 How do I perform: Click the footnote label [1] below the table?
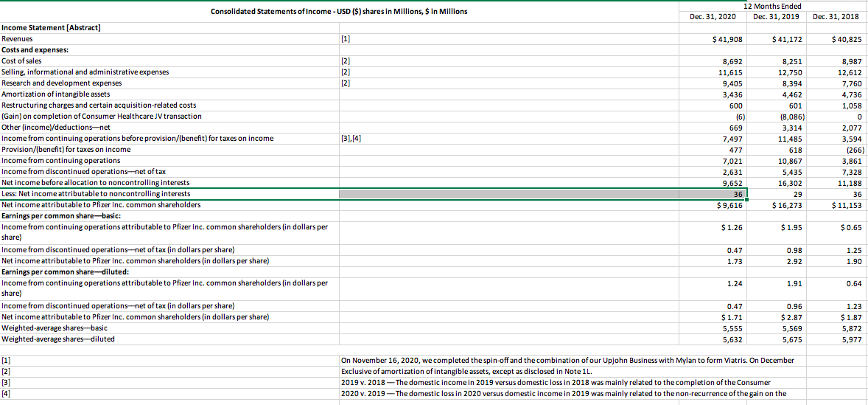tap(6, 361)
